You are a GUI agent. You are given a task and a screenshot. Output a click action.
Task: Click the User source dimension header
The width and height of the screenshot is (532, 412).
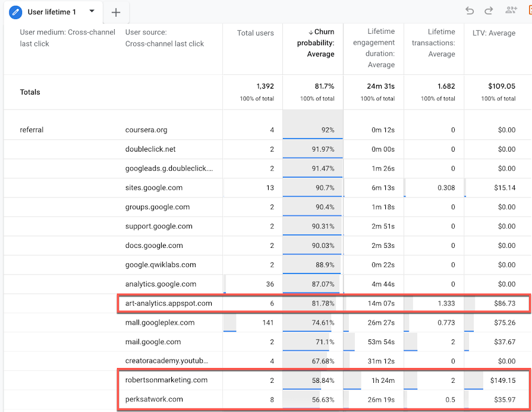point(164,37)
